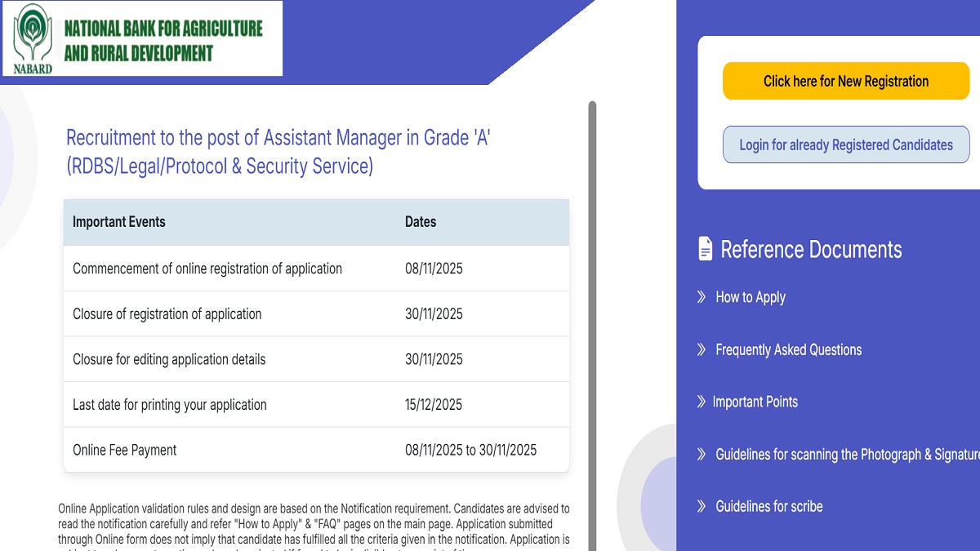Click the double-arrow icon before Guidelines for scanning
This screenshot has width=980, height=551.
(x=701, y=454)
